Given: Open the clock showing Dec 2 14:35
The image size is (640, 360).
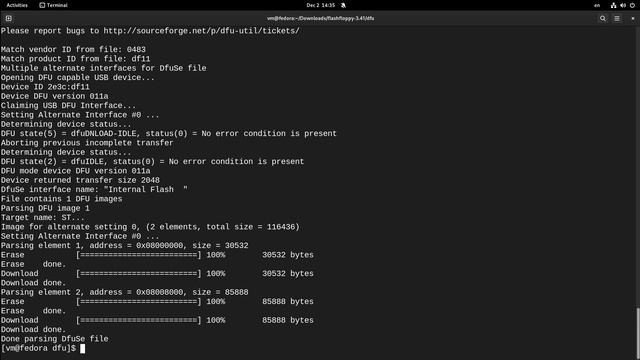Looking at the screenshot, I should 320,5.
